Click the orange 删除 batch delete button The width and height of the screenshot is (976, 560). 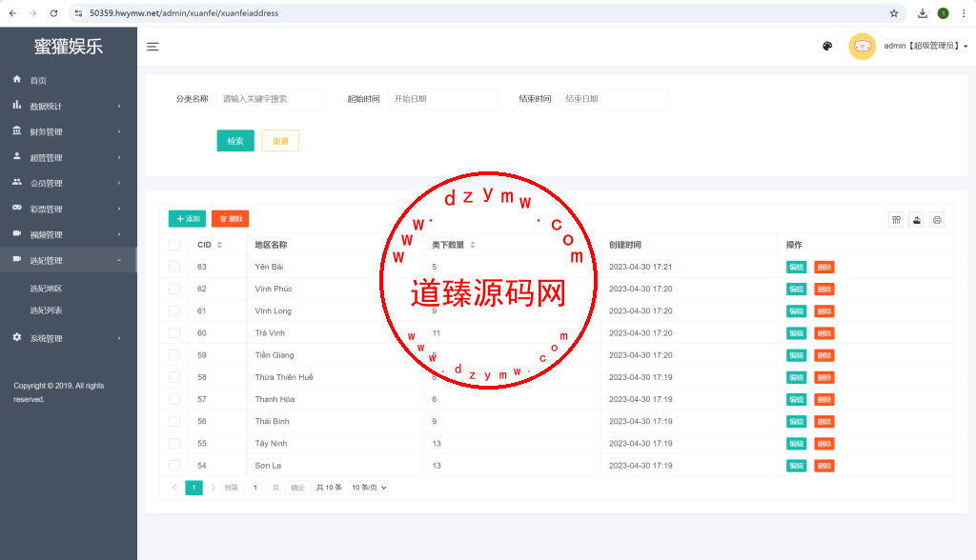[231, 219]
